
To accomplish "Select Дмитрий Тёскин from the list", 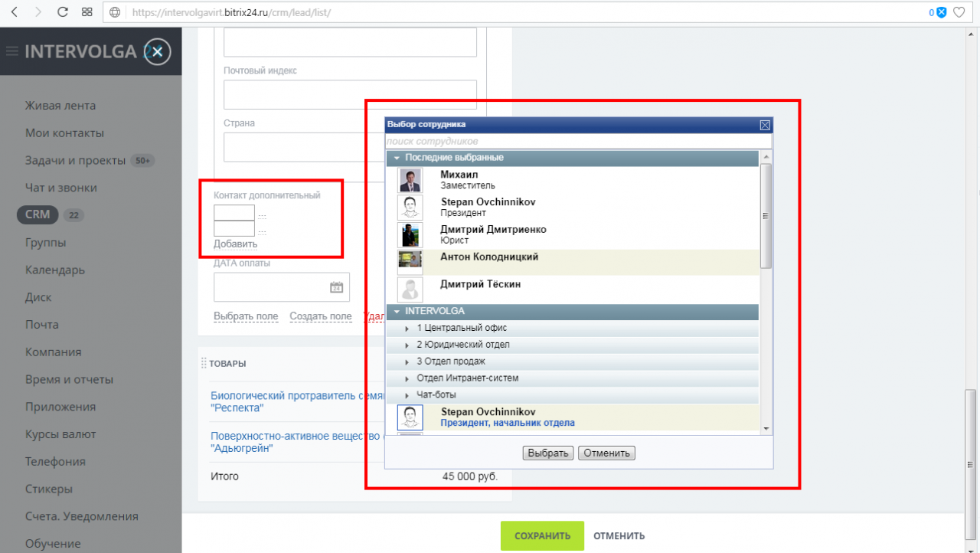I will [572, 290].
